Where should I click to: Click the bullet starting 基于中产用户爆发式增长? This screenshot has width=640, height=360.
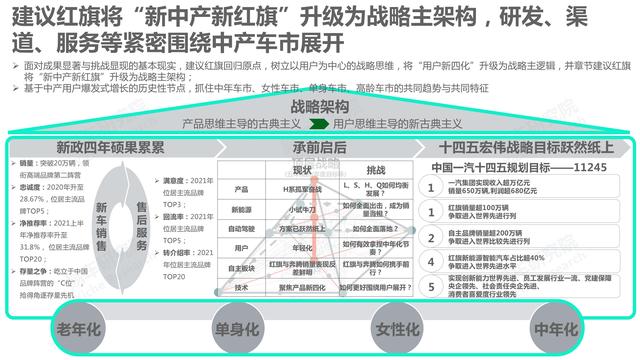(251, 88)
